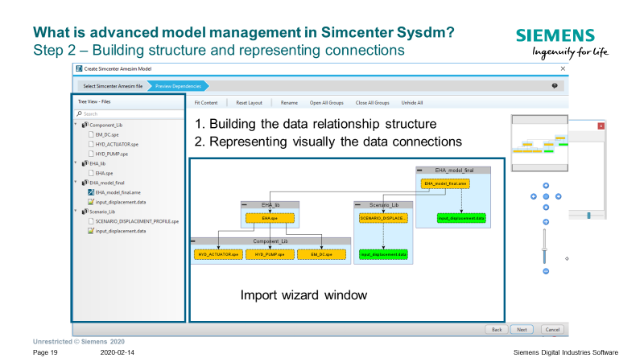Select input_displacement.data under EHA_model_final
Image resolution: width=644 pixels, height=362 pixels.
tap(120, 202)
